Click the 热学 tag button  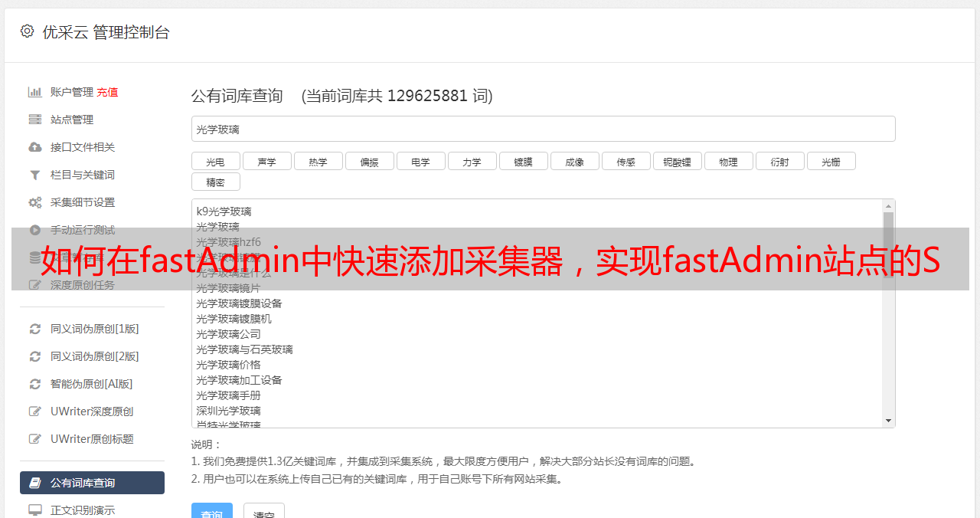(x=318, y=161)
